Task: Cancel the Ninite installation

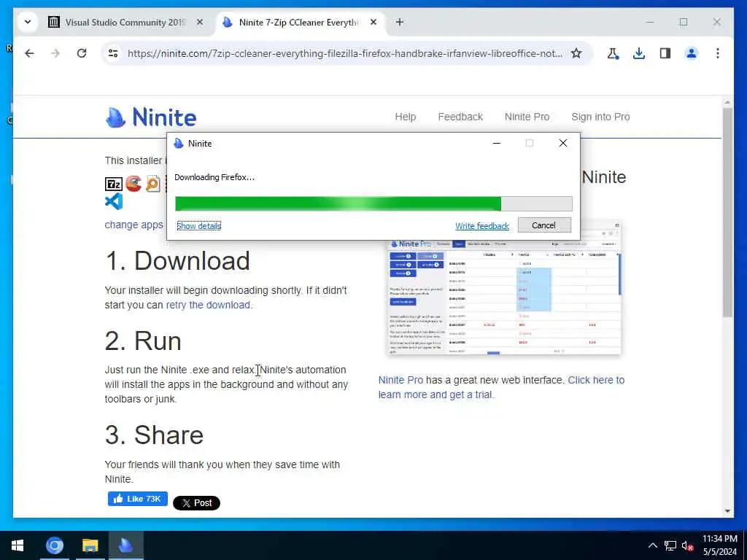Action: (544, 225)
